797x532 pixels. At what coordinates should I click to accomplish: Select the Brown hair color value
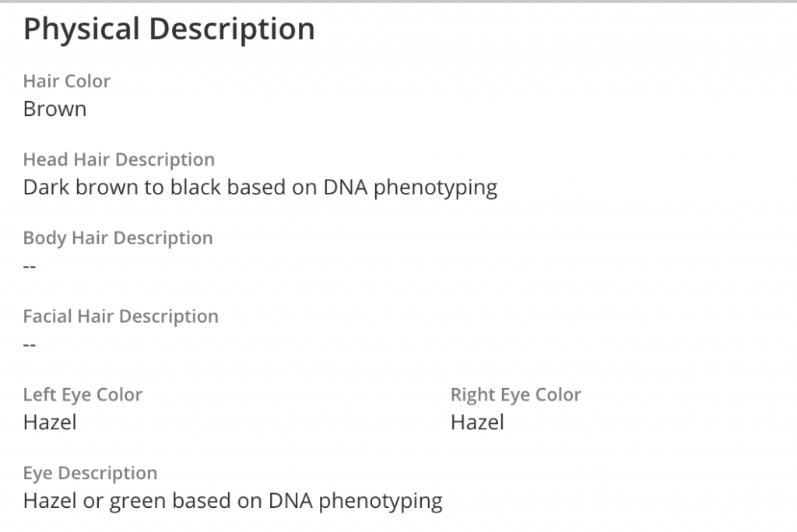coord(54,109)
